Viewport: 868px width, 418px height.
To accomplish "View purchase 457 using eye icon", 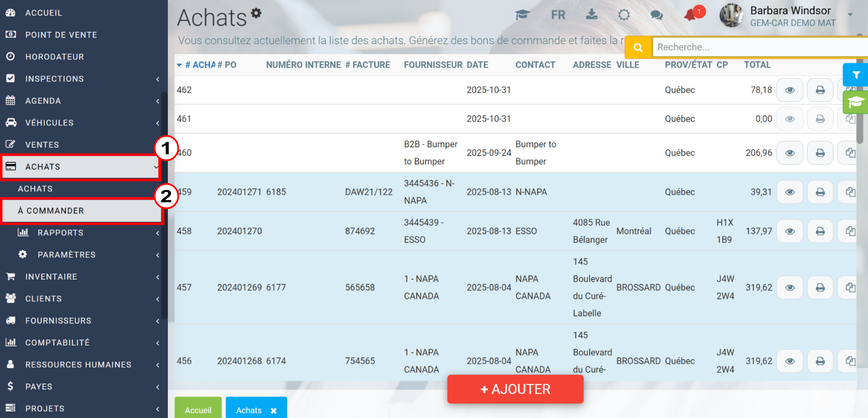I will pyautogui.click(x=790, y=288).
